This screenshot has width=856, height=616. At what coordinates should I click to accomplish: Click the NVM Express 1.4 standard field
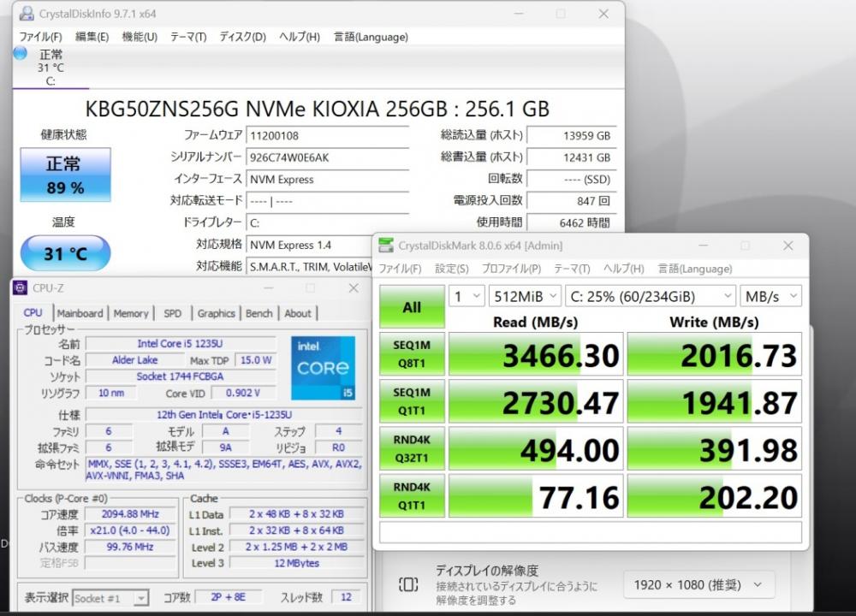309,245
